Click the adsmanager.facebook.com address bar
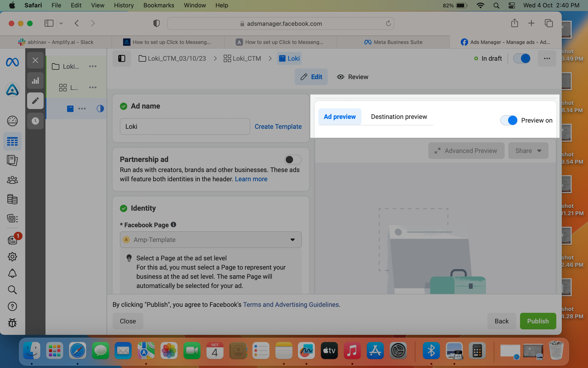Screen dimensions: 588x368 click(280, 23)
